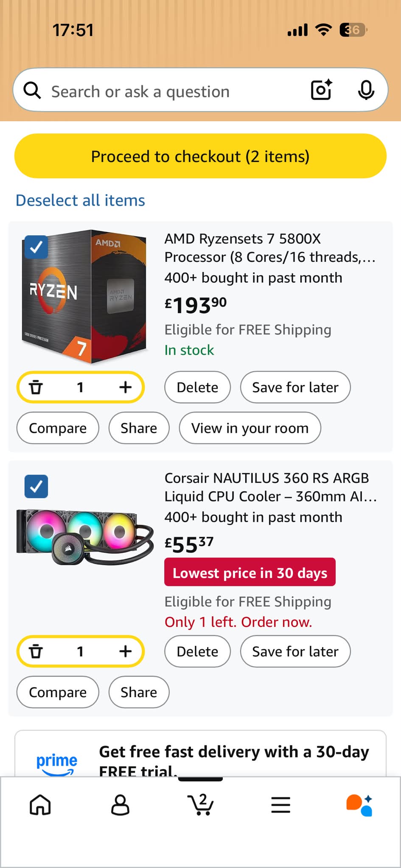Uncheck the Corsair NAUTILUS cooler checkbox
The image size is (401, 868).
click(36, 486)
